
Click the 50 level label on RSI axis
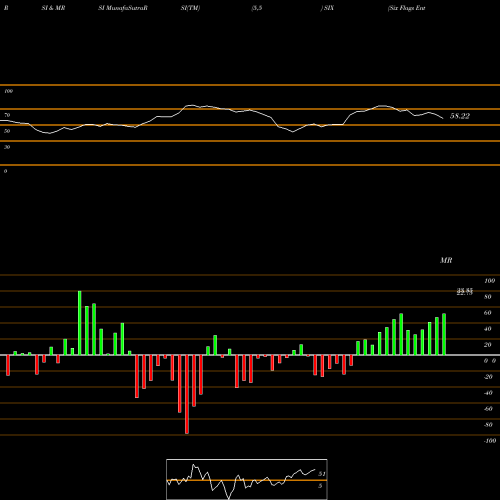click(7, 131)
